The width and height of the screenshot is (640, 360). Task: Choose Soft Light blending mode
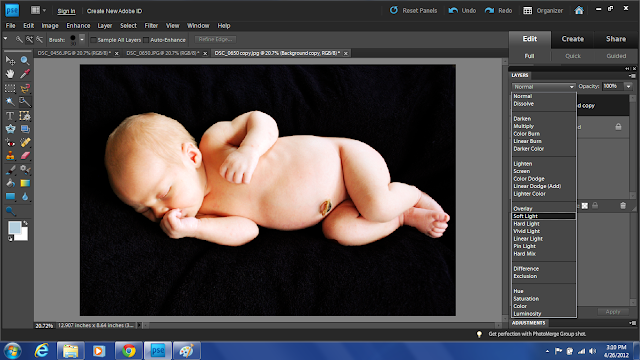point(543,216)
